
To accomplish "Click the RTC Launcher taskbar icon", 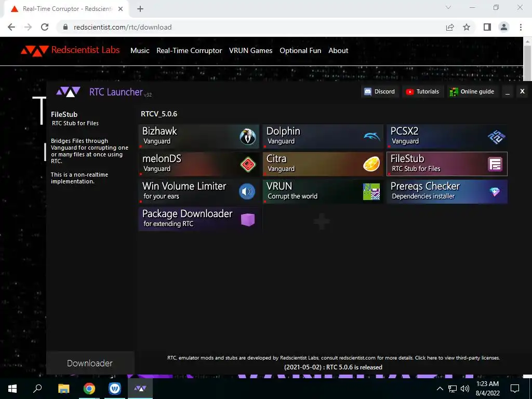I will pos(140,389).
